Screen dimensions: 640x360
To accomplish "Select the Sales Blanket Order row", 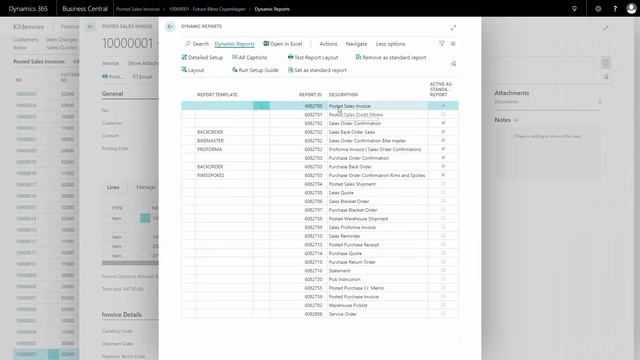I will (x=320, y=201).
